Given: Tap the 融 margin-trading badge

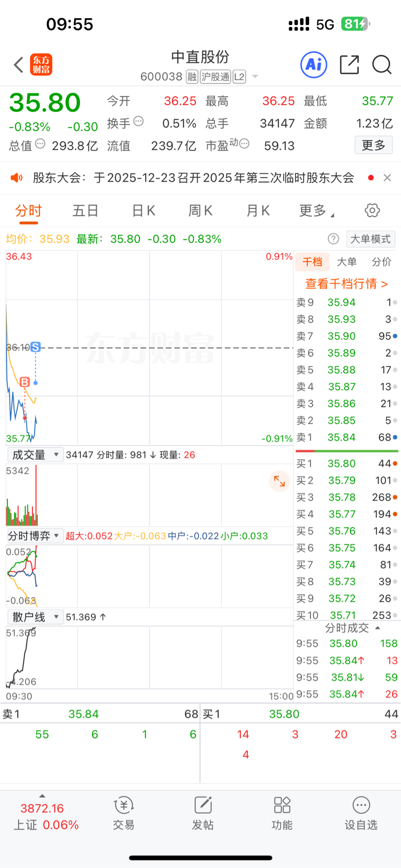Looking at the screenshot, I should pyautogui.click(x=192, y=77).
